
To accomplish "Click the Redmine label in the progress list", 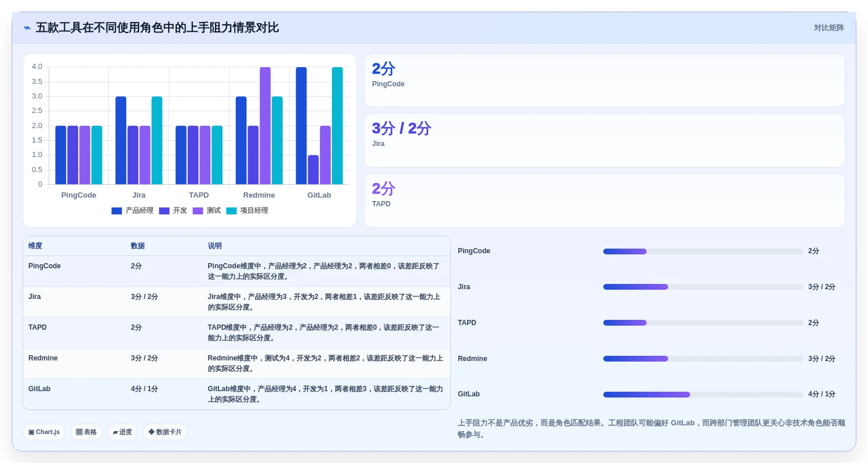I will pyautogui.click(x=472, y=359).
